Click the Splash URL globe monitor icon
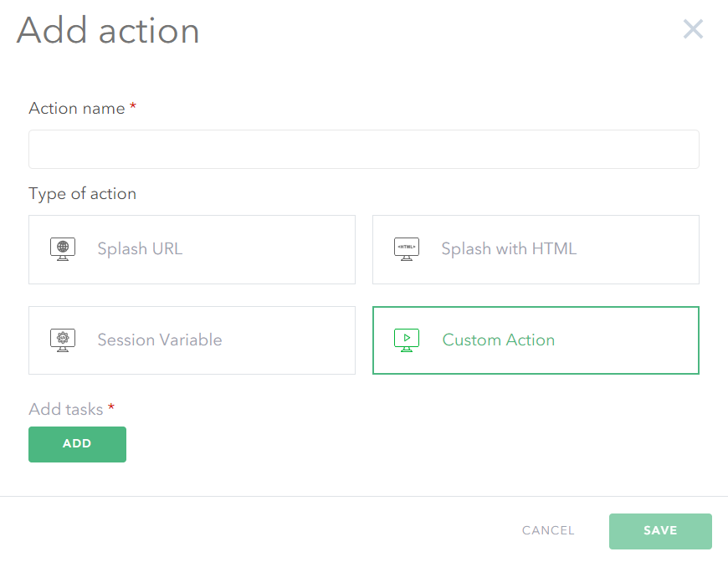 pos(63,249)
